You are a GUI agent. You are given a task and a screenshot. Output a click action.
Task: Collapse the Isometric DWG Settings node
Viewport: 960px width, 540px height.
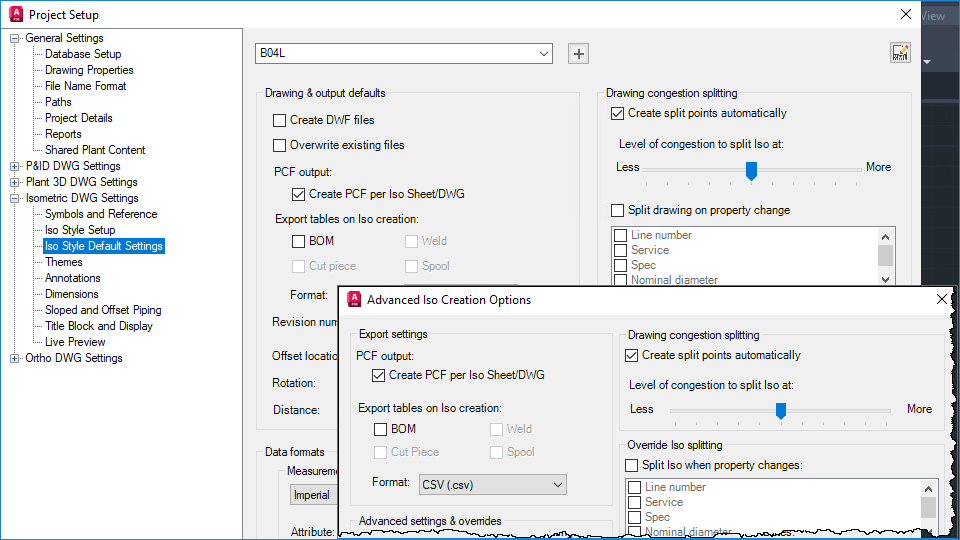[14, 198]
